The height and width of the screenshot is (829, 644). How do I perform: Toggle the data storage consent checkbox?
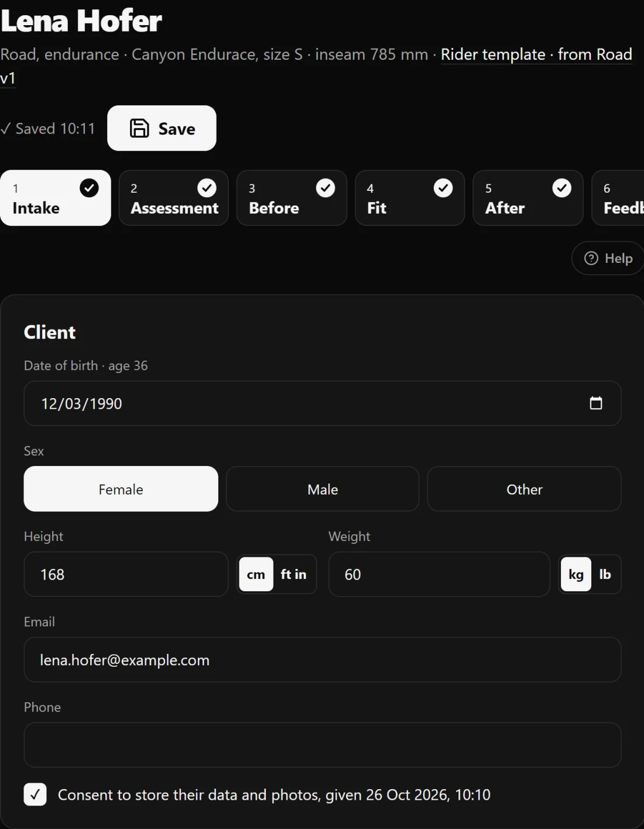35,794
